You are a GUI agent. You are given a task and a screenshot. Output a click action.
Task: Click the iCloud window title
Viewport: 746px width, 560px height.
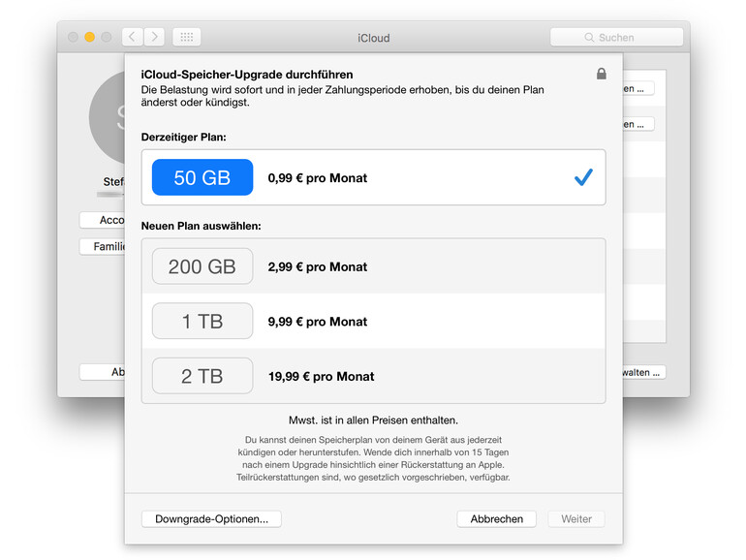373,38
